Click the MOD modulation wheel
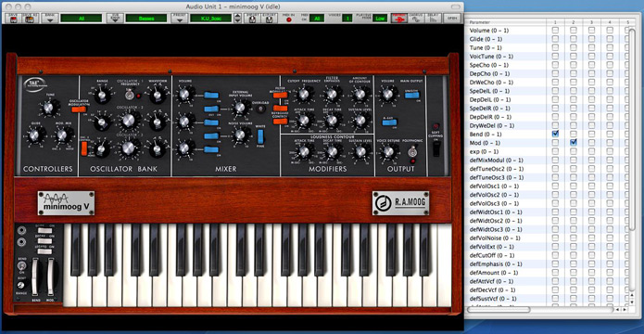This screenshot has height=334, width=644. (x=51, y=276)
